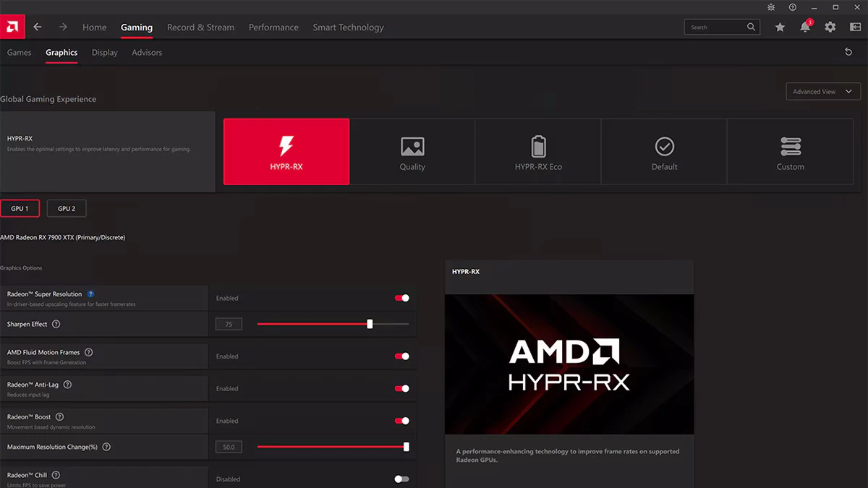Open the Performance tab
The width and height of the screenshot is (868, 488).
(x=273, y=27)
